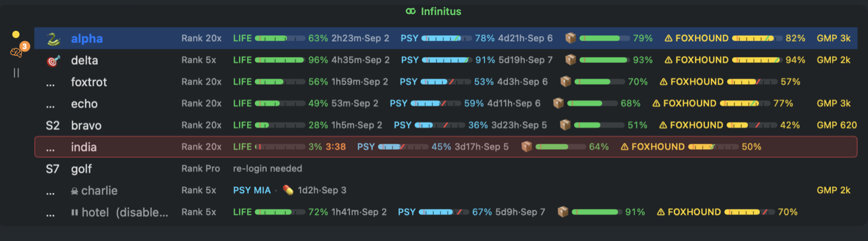Click alpha's FOXHOUND warning triangle
The height and width of the screenshot is (241, 868).
click(668, 39)
